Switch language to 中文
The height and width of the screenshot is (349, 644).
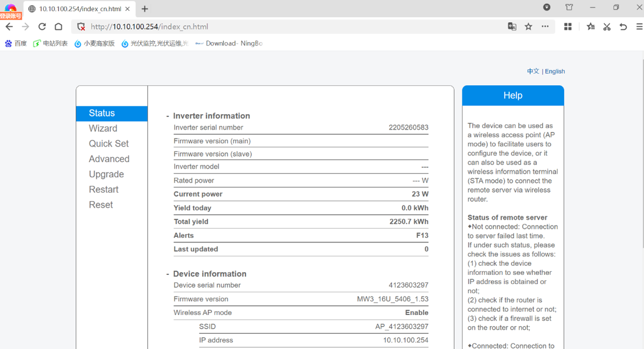coord(533,72)
